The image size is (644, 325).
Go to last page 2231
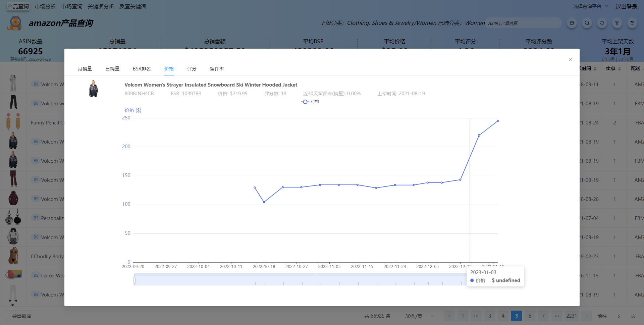[x=572, y=316]
